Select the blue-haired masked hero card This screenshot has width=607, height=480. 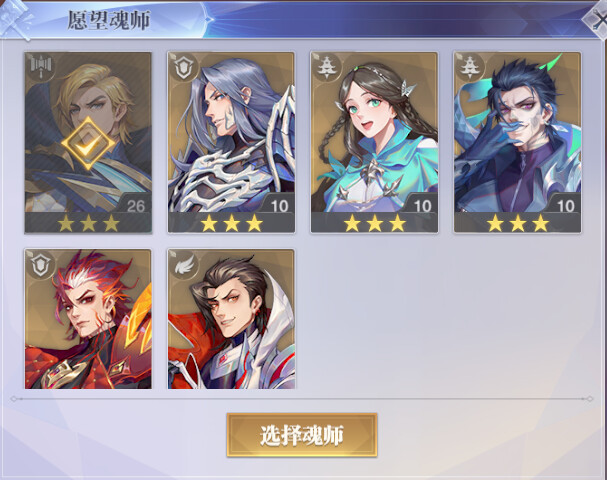[x=517, y=142]
